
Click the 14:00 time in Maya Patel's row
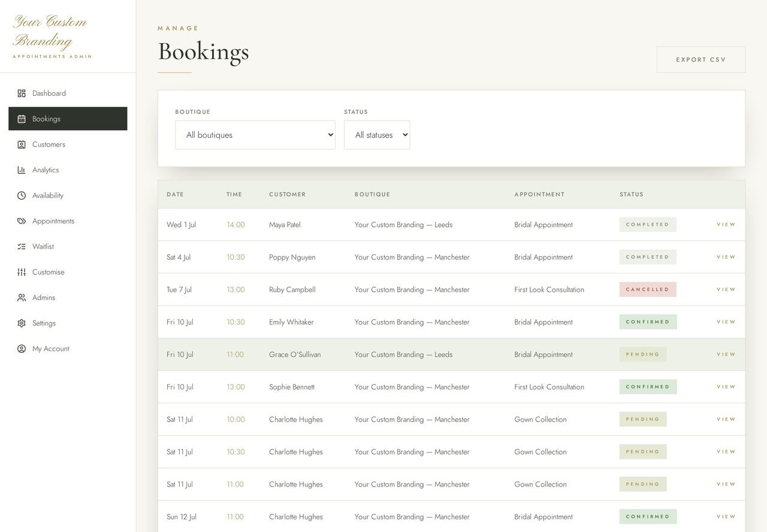[235, 225]
